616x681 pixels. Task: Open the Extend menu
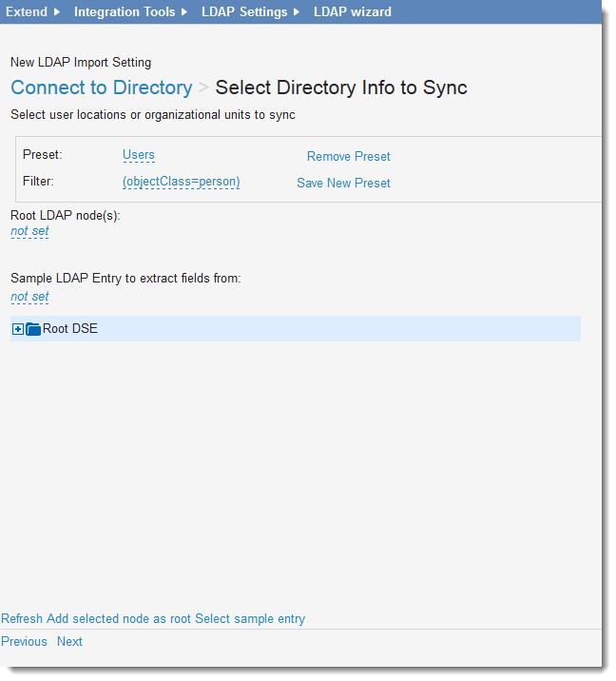(27, 12)
